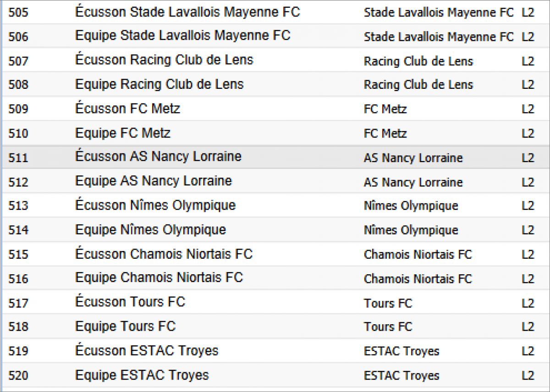Select the Écusson Nîmes Olympique sticker name

point(155,205)
